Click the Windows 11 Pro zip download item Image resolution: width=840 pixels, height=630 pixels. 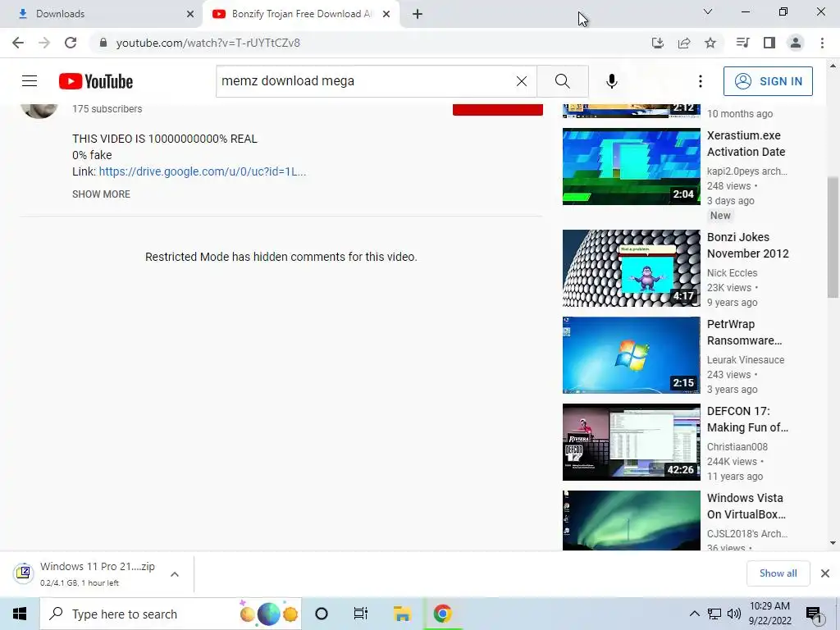pyautogui.click(x=98, y=573)
